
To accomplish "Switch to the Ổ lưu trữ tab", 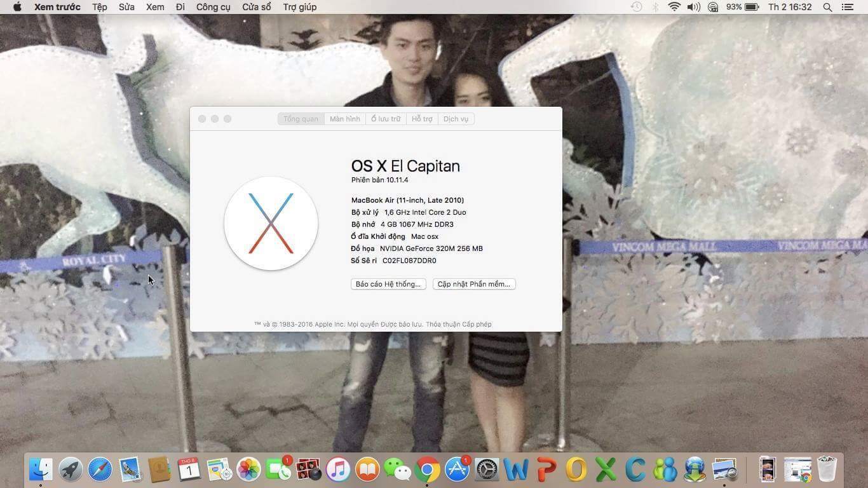I will (x=386, y=119).
